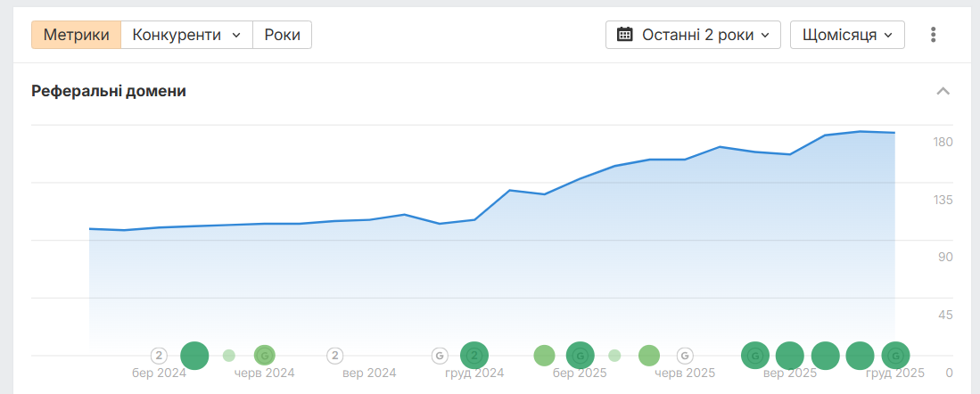Click the 90 y-axis label
This screenshot has width=980, height=394.
click(944, 258)
